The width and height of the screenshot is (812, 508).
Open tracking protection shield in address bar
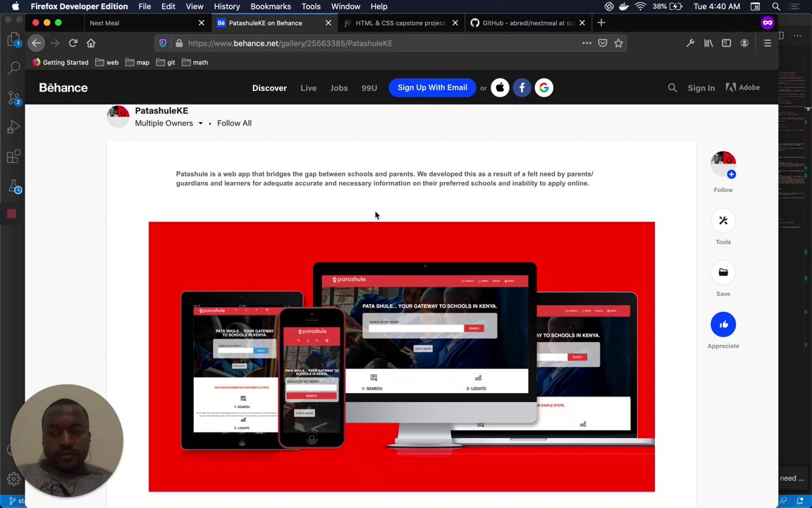click(x=163, y=44)
